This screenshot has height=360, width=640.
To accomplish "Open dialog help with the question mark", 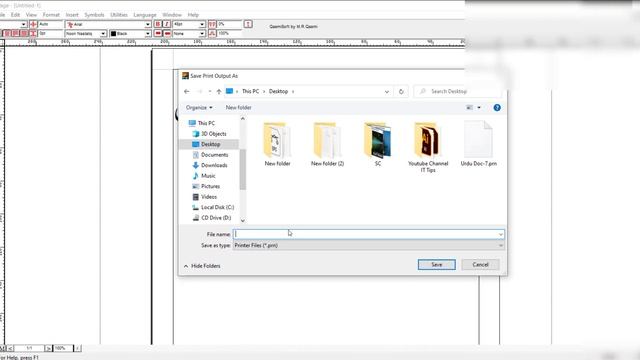I will (497, 108).
